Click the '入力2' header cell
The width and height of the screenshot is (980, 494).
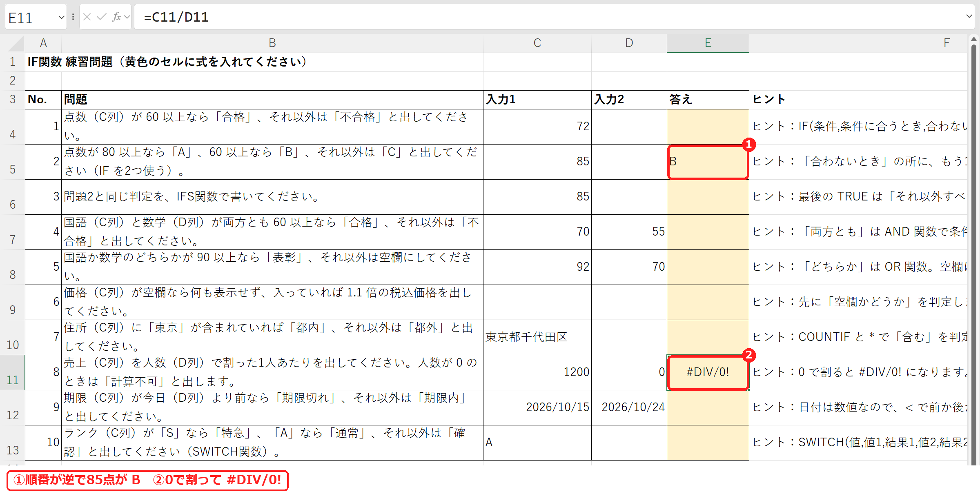629,100
